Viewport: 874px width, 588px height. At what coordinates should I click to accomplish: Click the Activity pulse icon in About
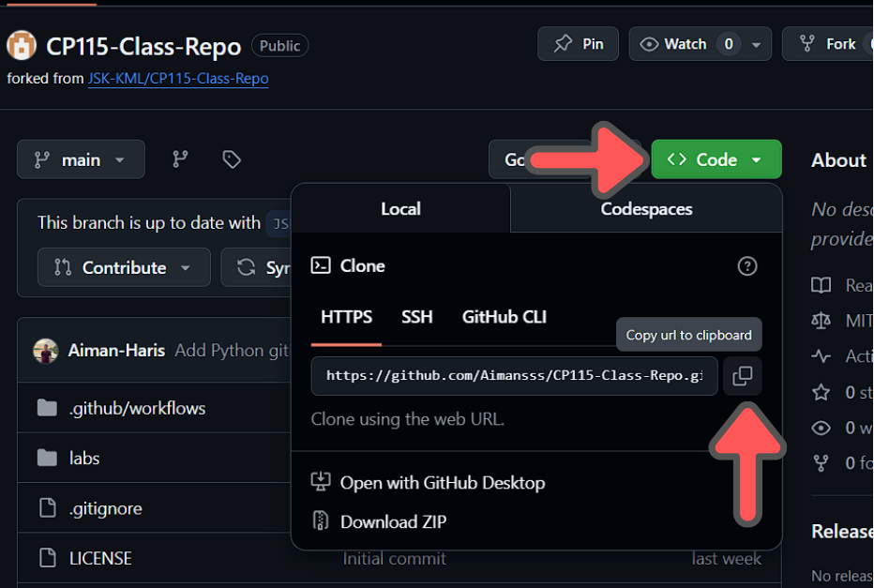(x=821, y=356)
